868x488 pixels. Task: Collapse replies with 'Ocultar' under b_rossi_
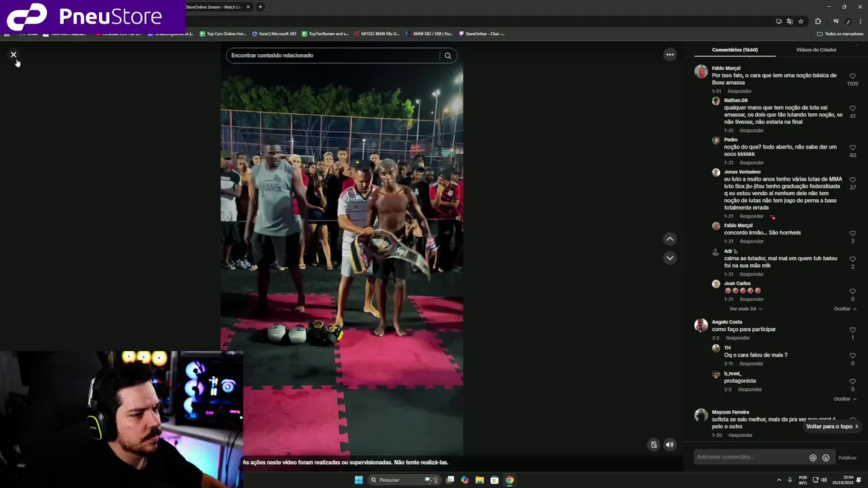[x=844, y=399]
